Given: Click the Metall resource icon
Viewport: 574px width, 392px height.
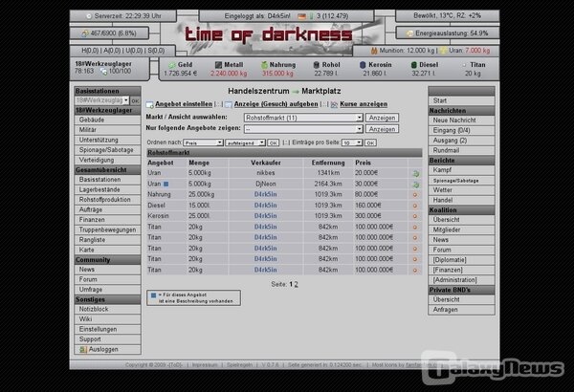Looking at the screenshot, I should pyautogui.click(x=218, y=65).
